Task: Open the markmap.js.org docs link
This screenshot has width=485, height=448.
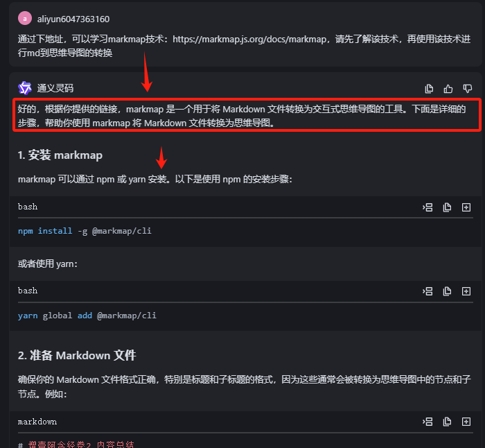Action: (249, 40)
